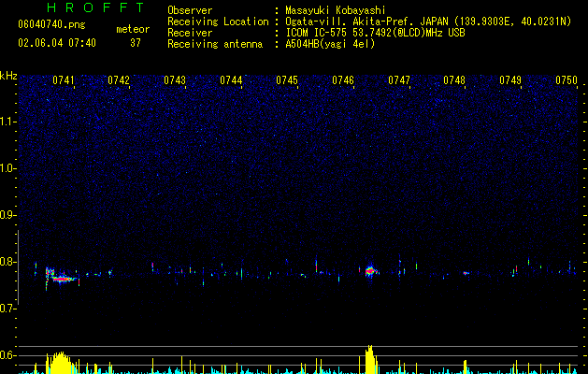Click the 'Receiving antenna' label
Screen dimensions: 588x374
215,44
